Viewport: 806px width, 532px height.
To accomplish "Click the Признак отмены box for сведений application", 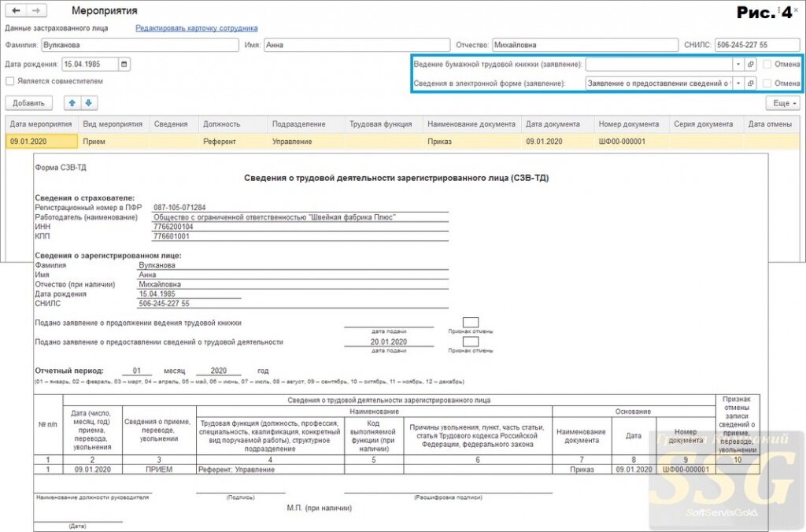I will (471, 342).
